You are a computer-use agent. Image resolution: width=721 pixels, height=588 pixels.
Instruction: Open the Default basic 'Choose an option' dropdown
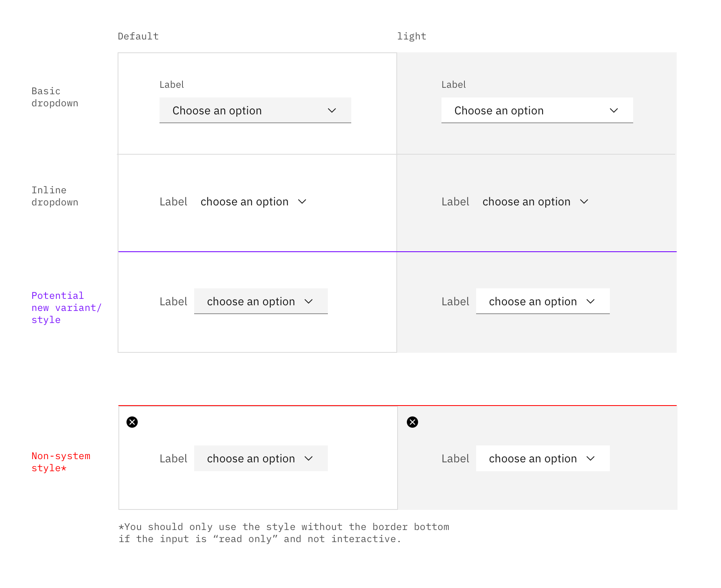pos(255,110)
